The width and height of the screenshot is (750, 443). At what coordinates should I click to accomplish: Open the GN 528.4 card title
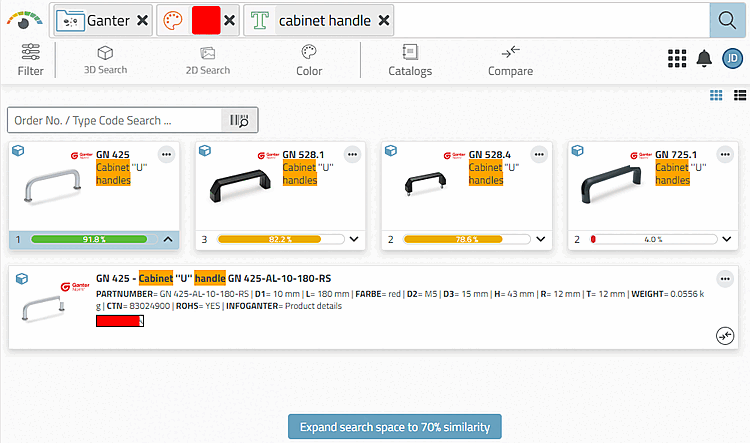490,155
